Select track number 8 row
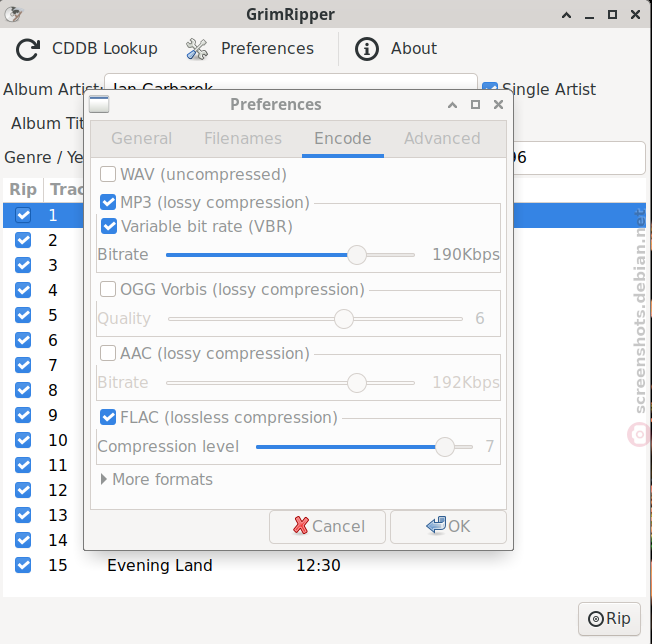The height and width of the screenshot is (644, 652). click(x=53, y=390)
